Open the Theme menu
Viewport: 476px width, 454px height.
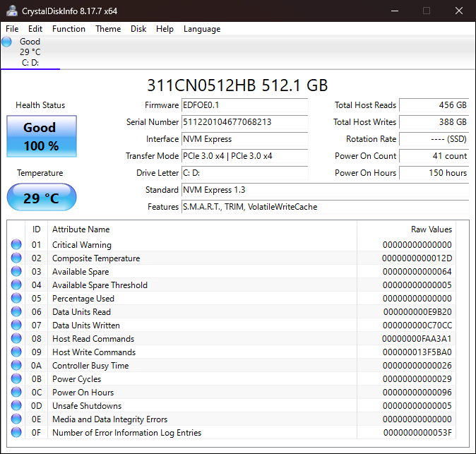click(108, 29)
